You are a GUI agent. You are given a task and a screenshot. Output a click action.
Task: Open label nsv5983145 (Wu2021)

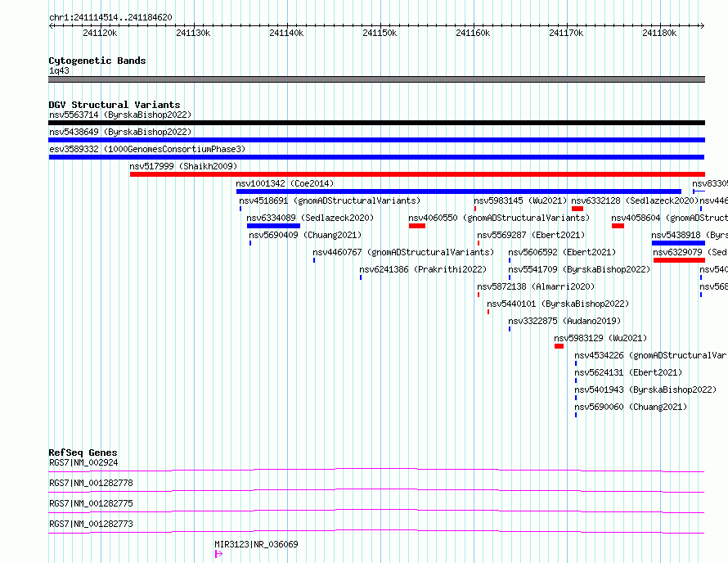tap(520, 200)
